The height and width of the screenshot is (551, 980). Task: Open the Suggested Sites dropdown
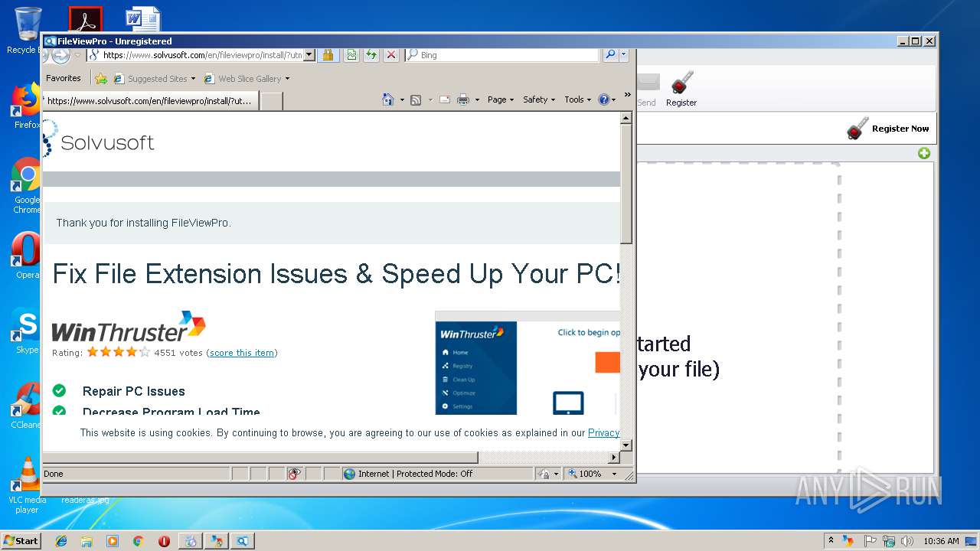(193, 79)
